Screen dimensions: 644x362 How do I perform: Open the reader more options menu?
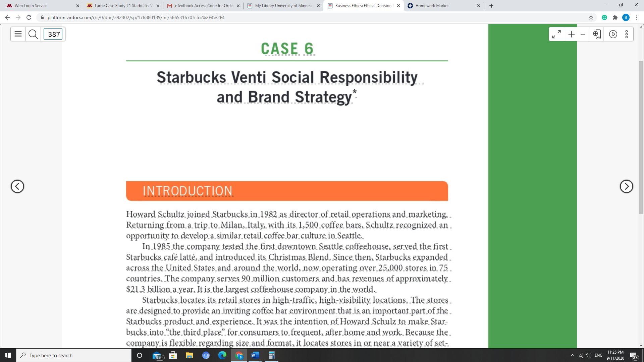pyautogui.click(x=627, y=34)
